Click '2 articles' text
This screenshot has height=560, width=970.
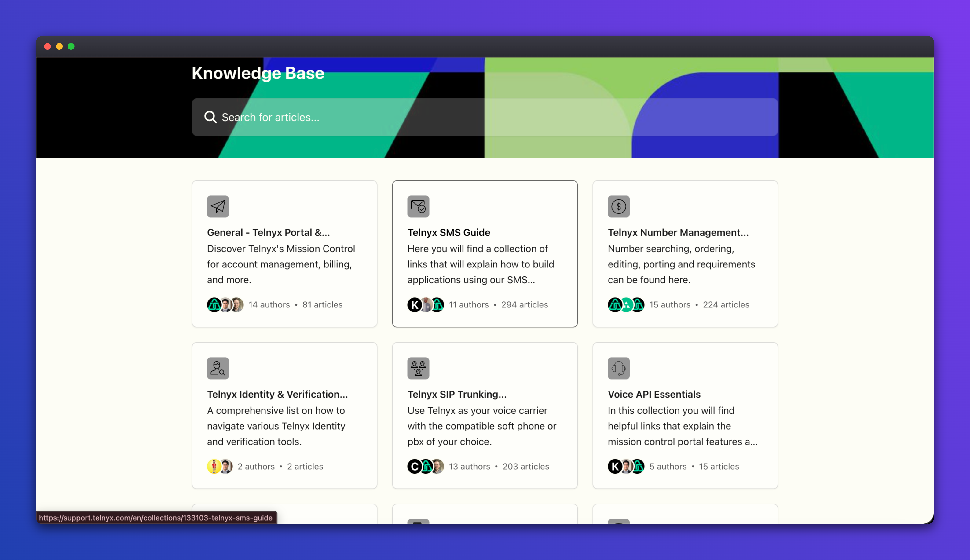point(305,466)
